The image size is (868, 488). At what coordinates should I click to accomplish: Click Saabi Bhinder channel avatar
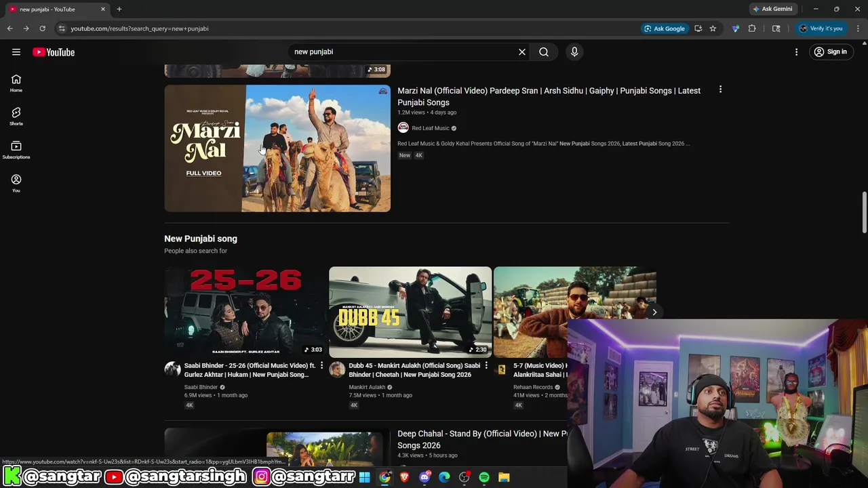point(172,369)
